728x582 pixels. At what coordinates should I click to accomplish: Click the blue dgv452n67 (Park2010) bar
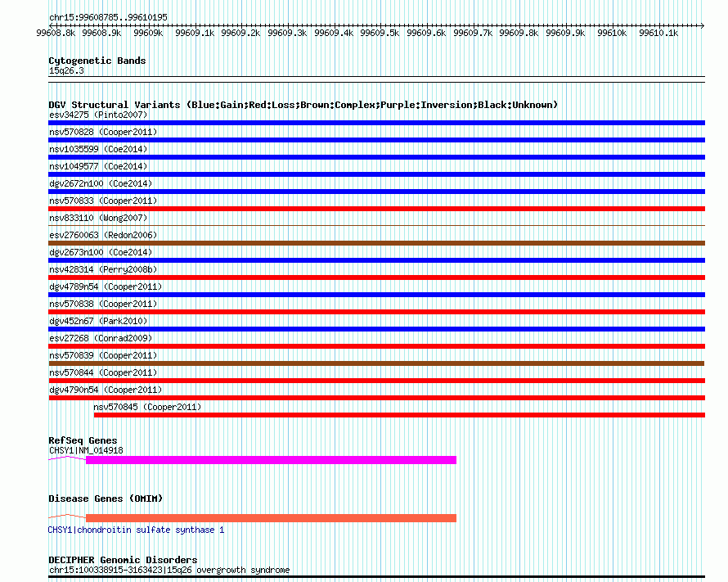pyautogui.click(x=376, y=329)
